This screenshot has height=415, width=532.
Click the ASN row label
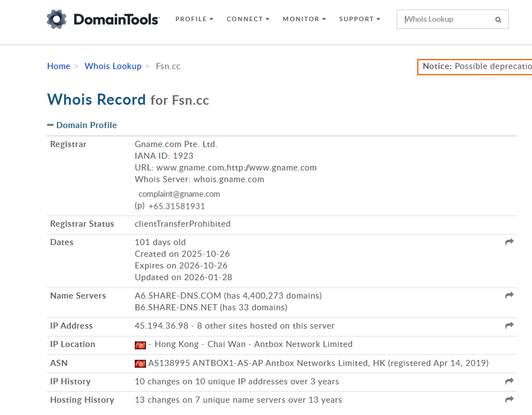[x=58, y=363]
